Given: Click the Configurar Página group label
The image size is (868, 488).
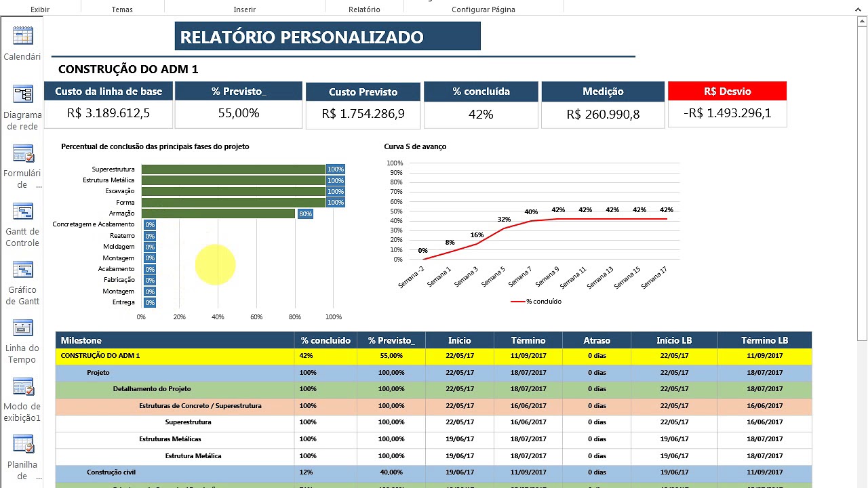Looking at the screenshot, I should [484, 9].
